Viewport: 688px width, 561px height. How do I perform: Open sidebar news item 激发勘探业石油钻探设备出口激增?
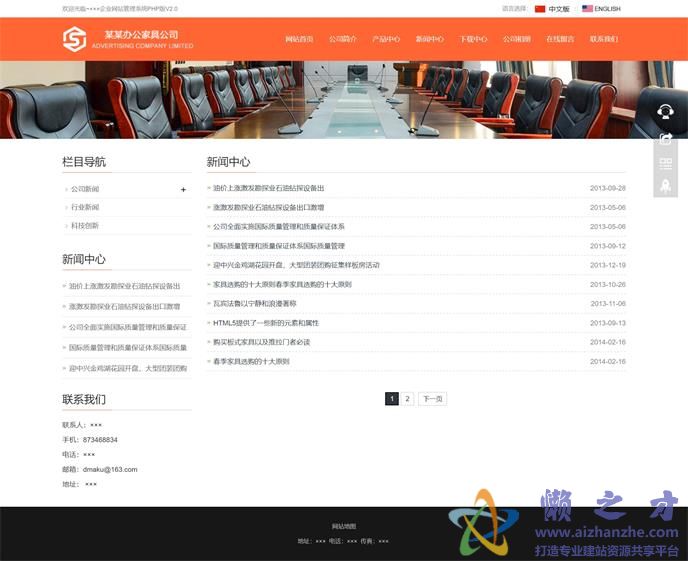124,307
